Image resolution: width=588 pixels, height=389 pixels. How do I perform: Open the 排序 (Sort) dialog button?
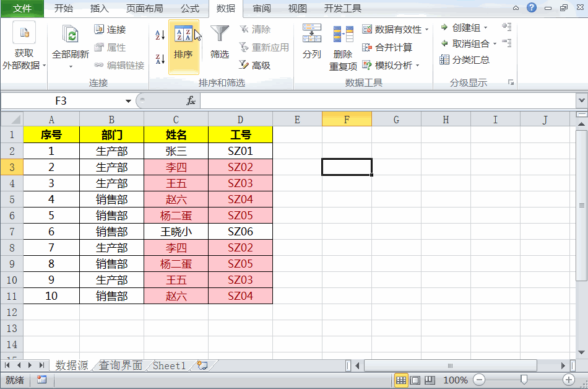pyautogui.click(x=183, y=47)
